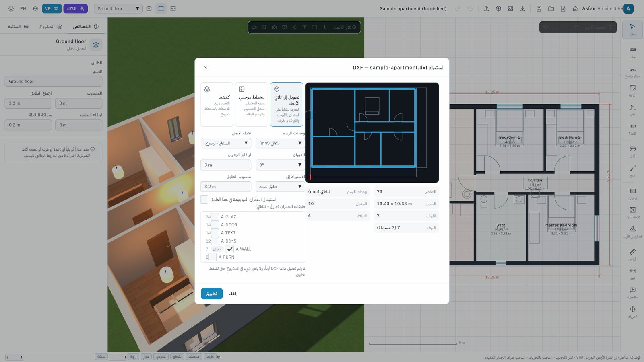The image size is (644, 362).
Task: Click the open project folder icon
Action: pyautogui.click(x=551, y=8)
